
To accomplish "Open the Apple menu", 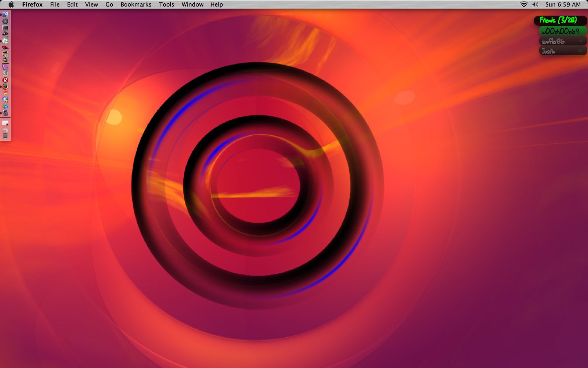I will [11, 4].
